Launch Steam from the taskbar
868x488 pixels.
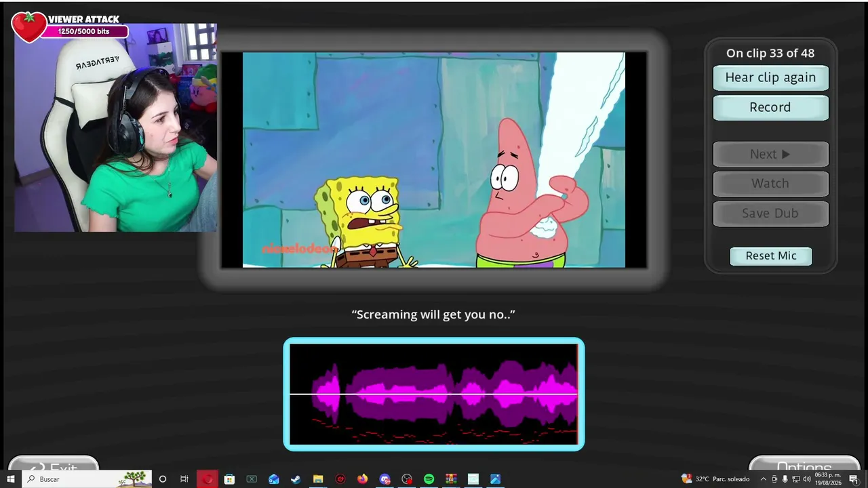296,479
